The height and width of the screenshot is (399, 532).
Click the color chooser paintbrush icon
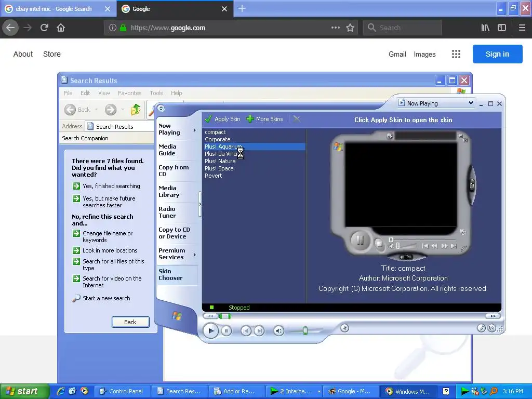(x=481, y=328)
